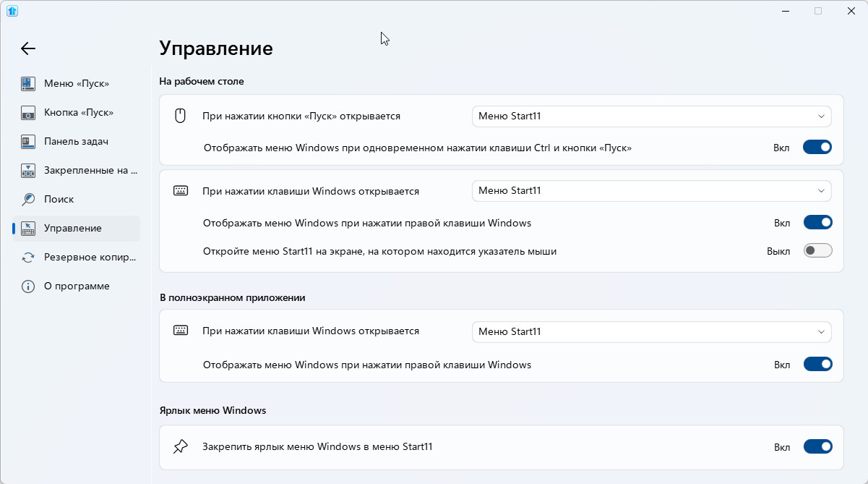
Task: Click the back arrow icon
Action: point(28,48)
